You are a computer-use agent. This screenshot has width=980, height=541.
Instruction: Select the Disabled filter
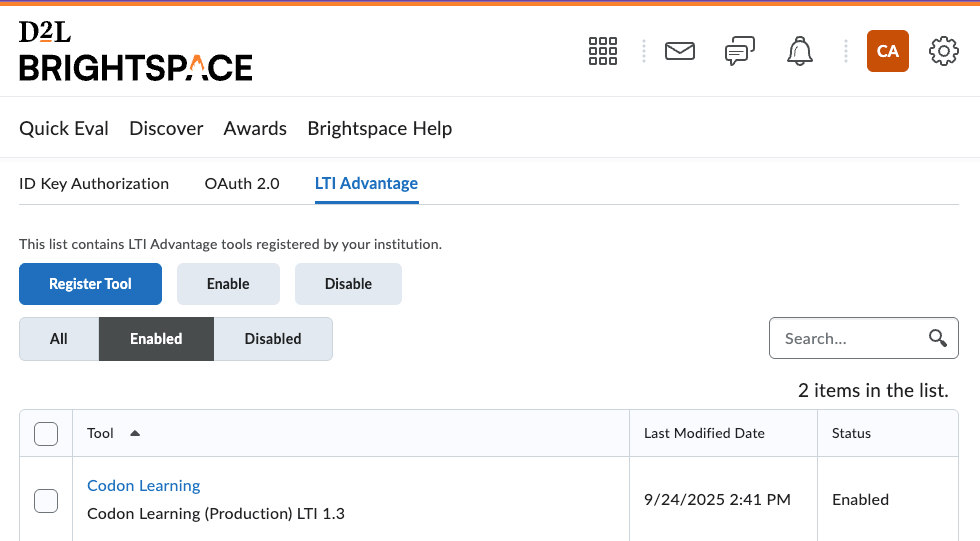point(273,339)
